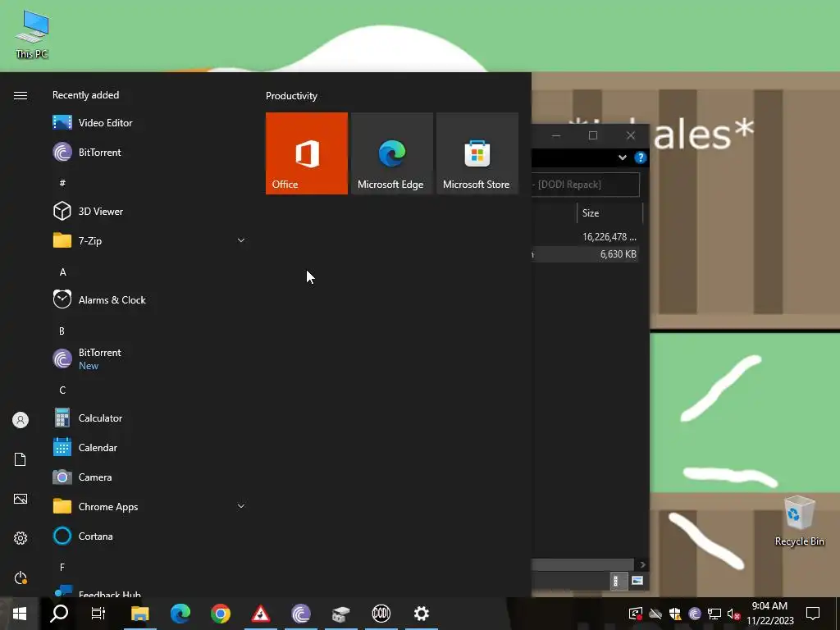Click the F letter heading
This screenshot has height=630, width=840.
coord(62,567)
